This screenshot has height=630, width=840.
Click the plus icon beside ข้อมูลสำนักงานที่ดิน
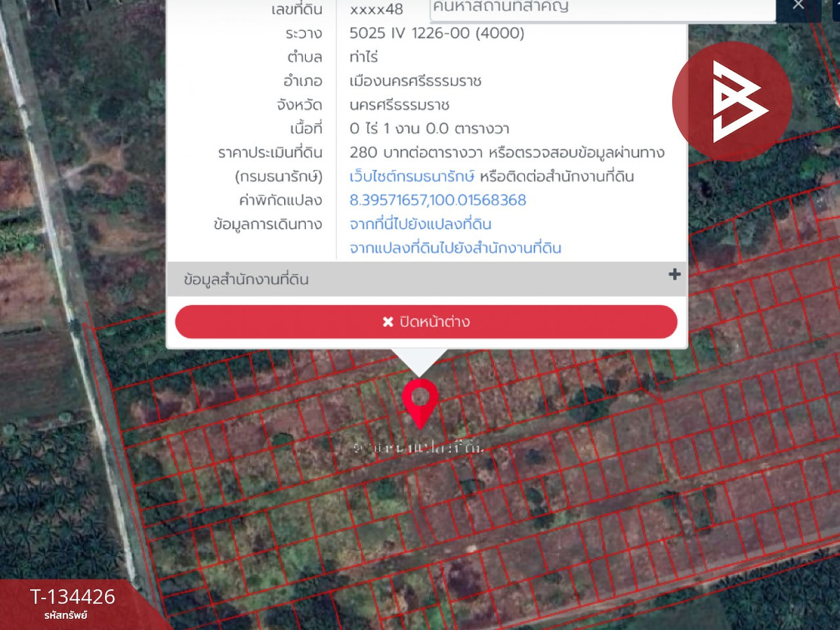[x=674, y=274]
